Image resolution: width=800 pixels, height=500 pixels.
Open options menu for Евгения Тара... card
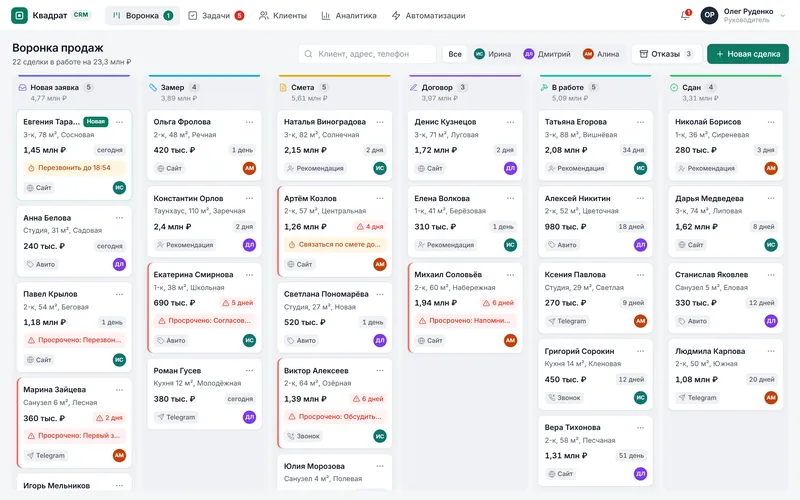coord(119,122)
